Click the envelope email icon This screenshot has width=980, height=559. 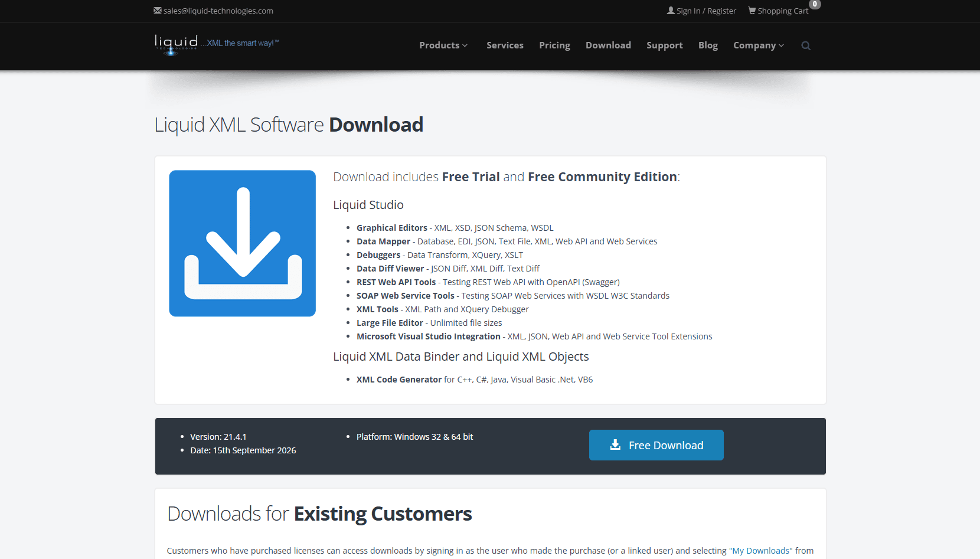coord(158,11)
